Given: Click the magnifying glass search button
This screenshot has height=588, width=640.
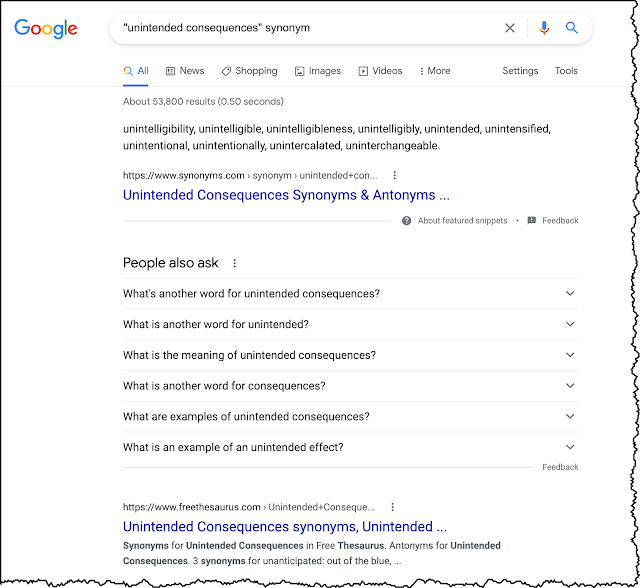Looking at the screenshot, I should [x=572, y=28].
